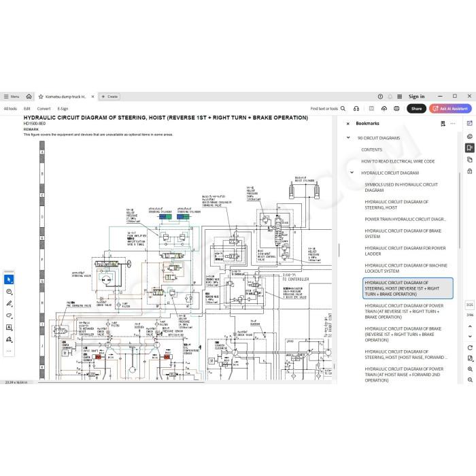476x476 pixels.
Task: Open POWER TRAIN HYDRAULIC CIRCUIT DIAGR.. bookmark
Action: tap(405, 219)
